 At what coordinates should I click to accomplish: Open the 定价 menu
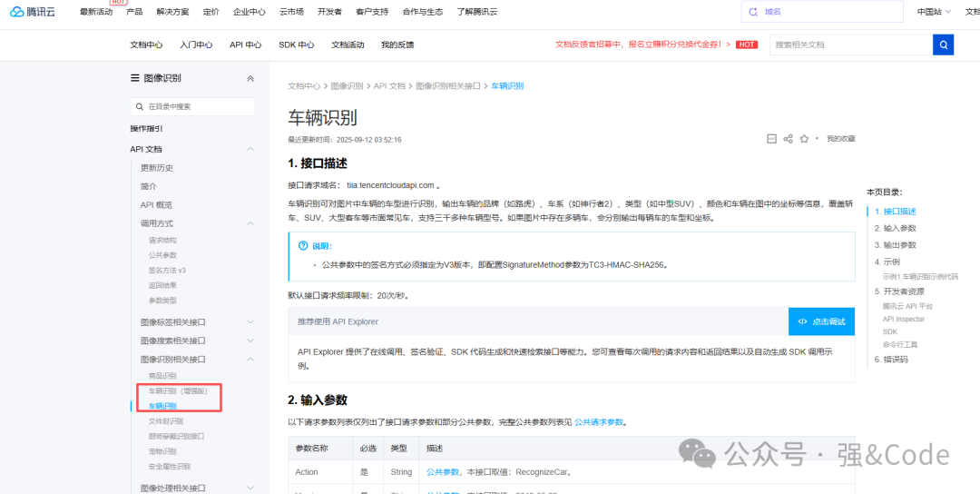[x=211, y=12]
